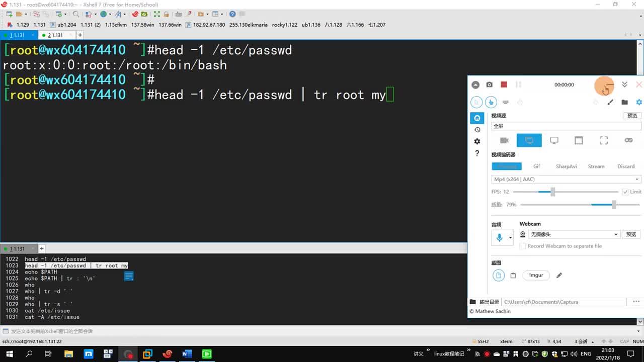Image resolution: width=644 pixels, height=362 pixels.
Task: Expand the microphone dropdown arrow
Action: 510,237
